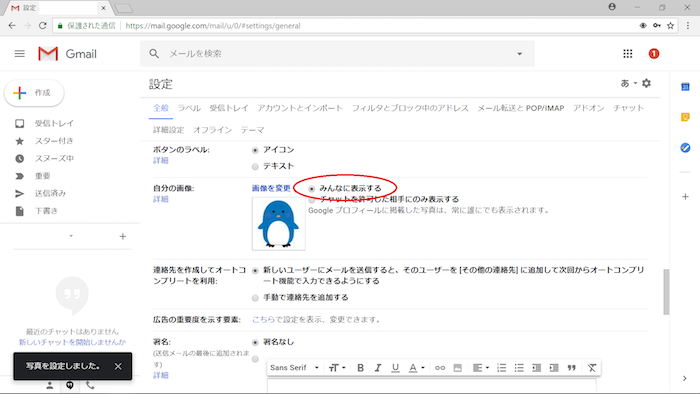The width and height of the screenshot is (700, 394).
Task: Select 手動で連絡先を追加する option
Action: click(255, 298)
